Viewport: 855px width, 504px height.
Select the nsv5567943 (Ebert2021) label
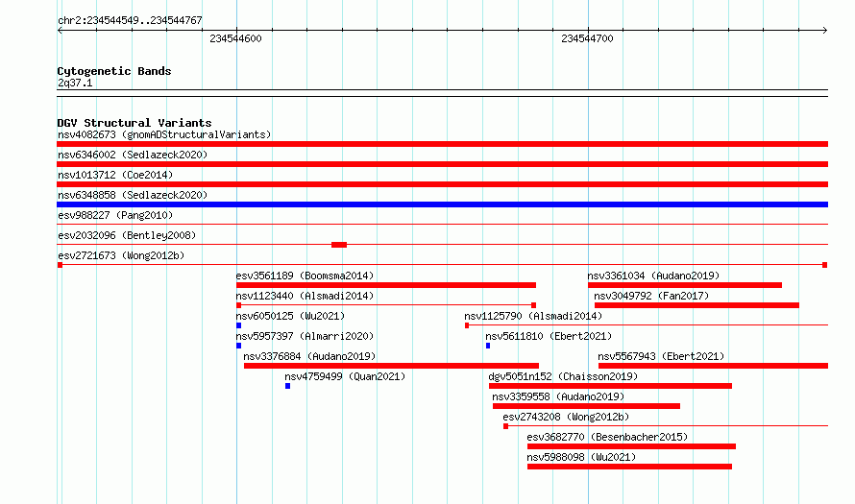pos(661,356)
